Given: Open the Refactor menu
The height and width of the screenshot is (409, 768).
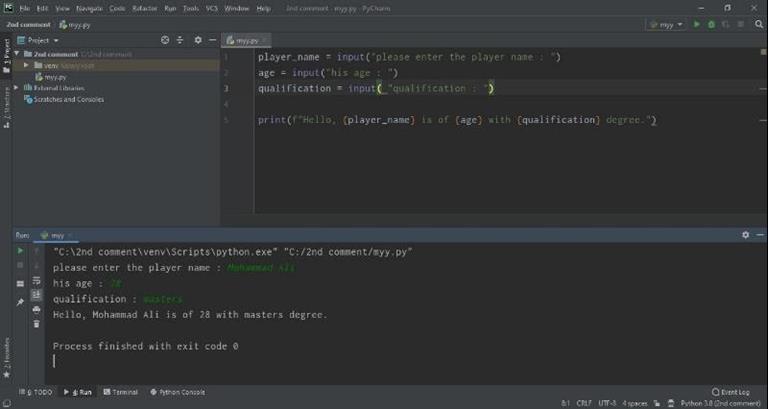Looking at the screenshot, I should (x=145, y=8).
